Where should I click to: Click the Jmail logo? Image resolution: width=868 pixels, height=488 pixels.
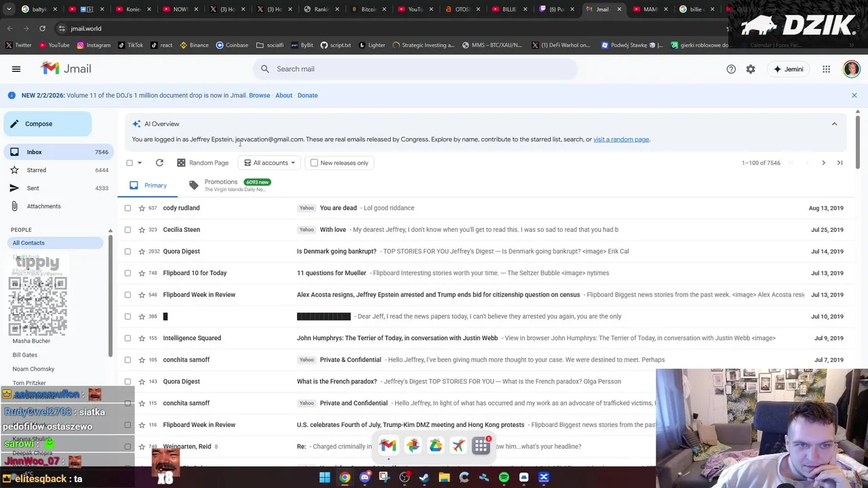[x=66, y=68]
